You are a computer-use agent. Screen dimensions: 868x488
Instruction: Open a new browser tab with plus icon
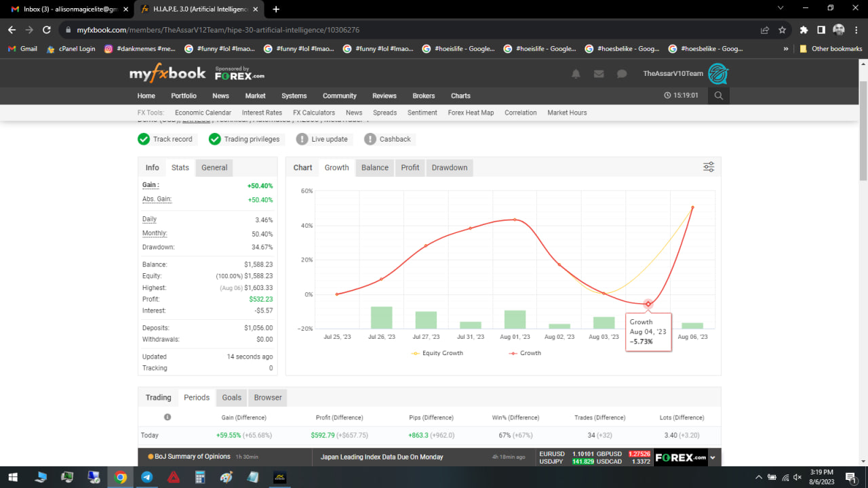click(x=276, y=9)
